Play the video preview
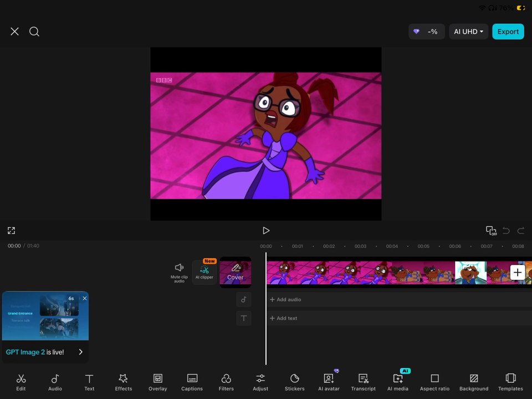Viewport: 532px width, 399px height. tap(266, 231)
